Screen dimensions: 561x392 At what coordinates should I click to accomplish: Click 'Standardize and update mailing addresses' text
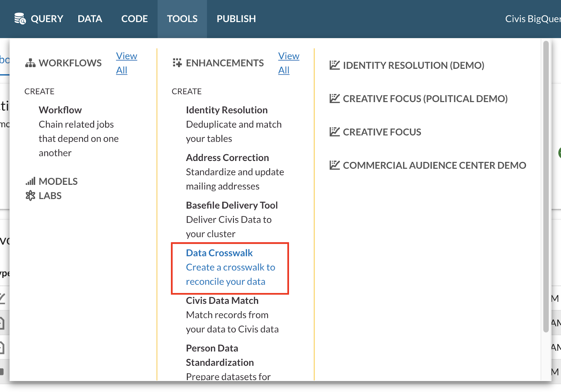[x=235, y=179]
